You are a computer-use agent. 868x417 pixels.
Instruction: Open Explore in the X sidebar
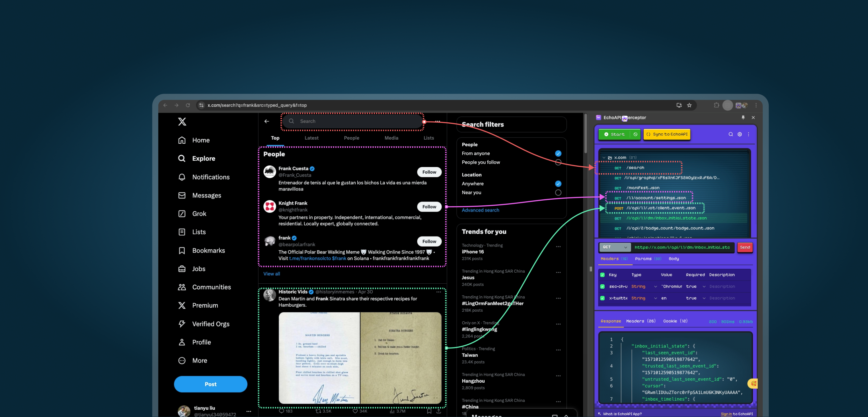coord(196,158)
